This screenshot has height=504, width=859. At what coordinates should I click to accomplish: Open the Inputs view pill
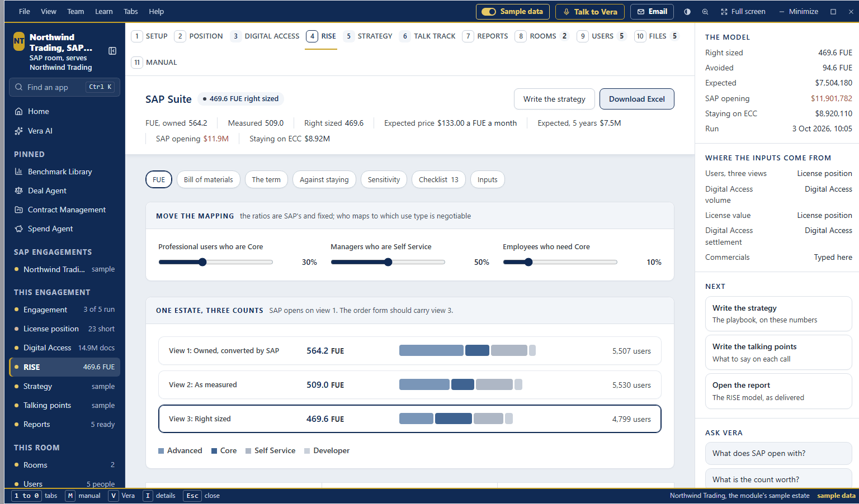(x=488, y=179)
